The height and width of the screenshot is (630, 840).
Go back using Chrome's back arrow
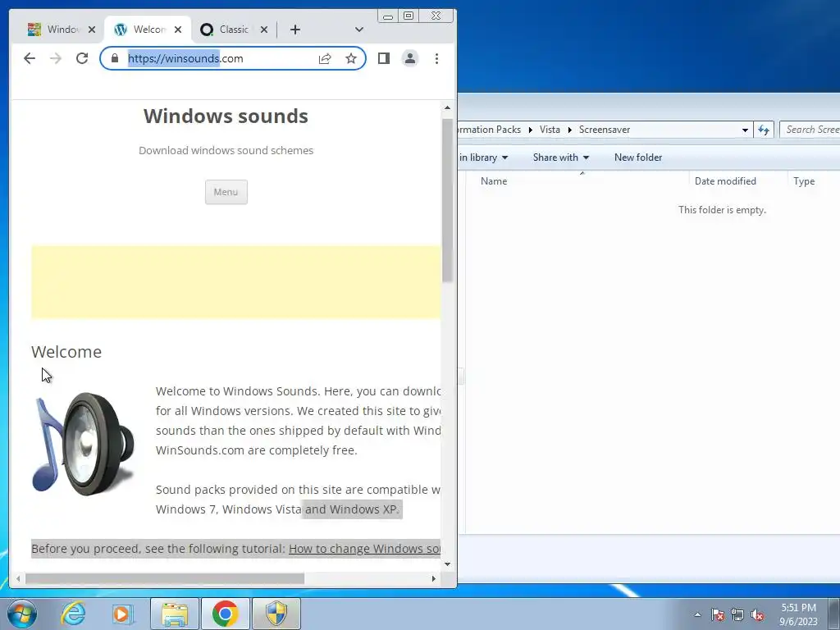coord(30,58)
